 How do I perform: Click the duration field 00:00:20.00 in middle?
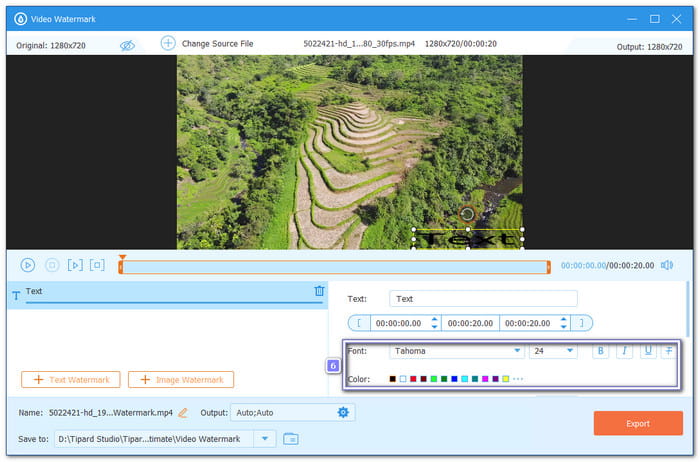coord(471,323)
